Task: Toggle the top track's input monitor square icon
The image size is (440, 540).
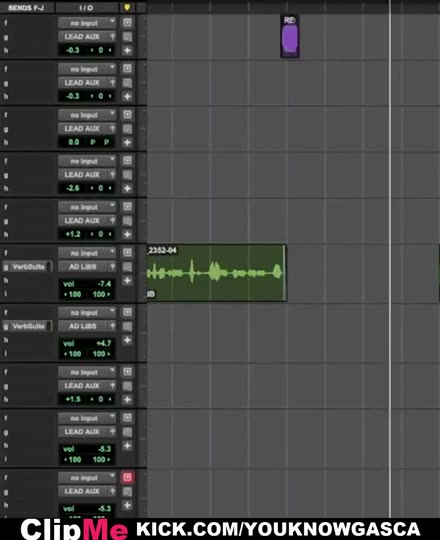Action: tap(127, 23)
